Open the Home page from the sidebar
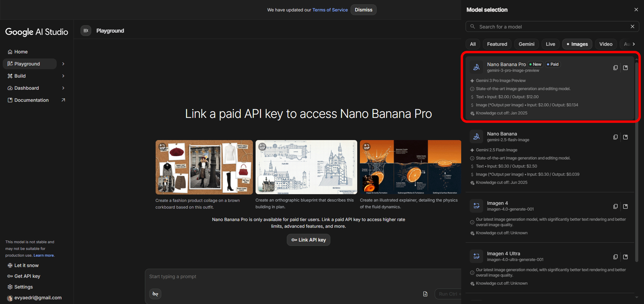 click(x=21, y=52)
